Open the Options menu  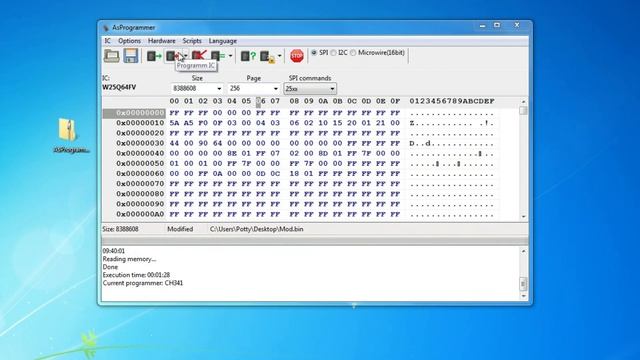[x=129, y=41]
